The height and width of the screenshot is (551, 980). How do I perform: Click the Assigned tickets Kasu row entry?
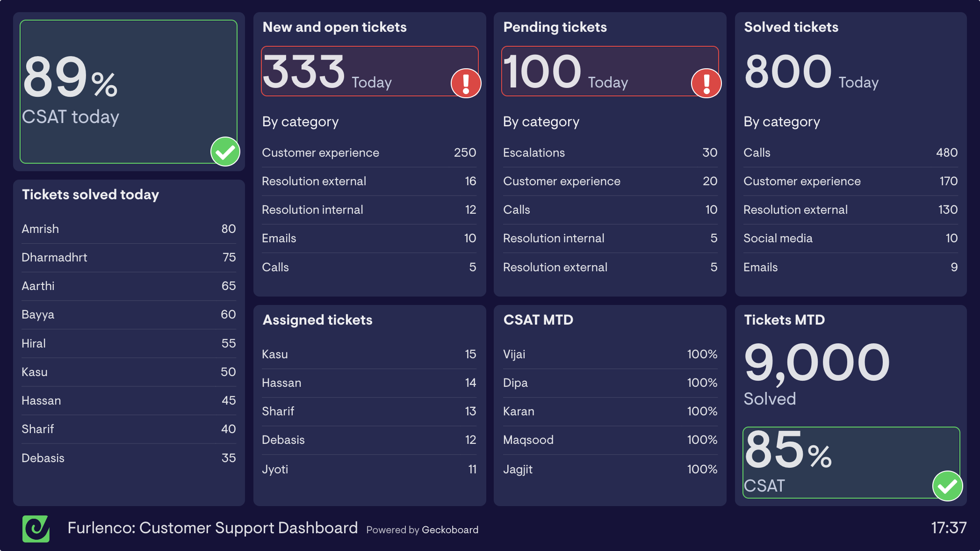[x=369, y=354]
